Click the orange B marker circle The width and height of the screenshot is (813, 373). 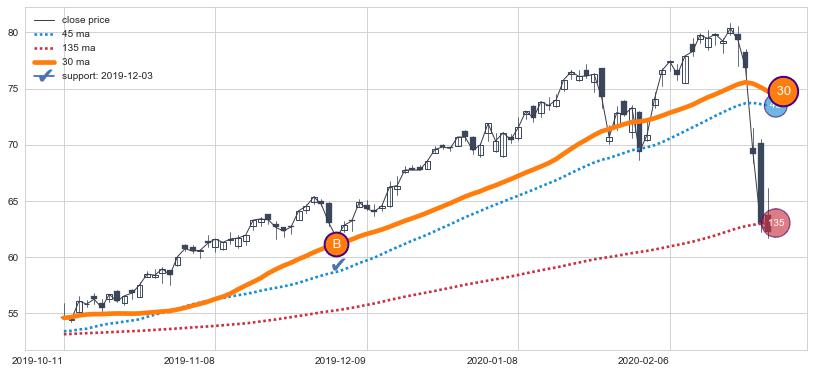[336, 244]
